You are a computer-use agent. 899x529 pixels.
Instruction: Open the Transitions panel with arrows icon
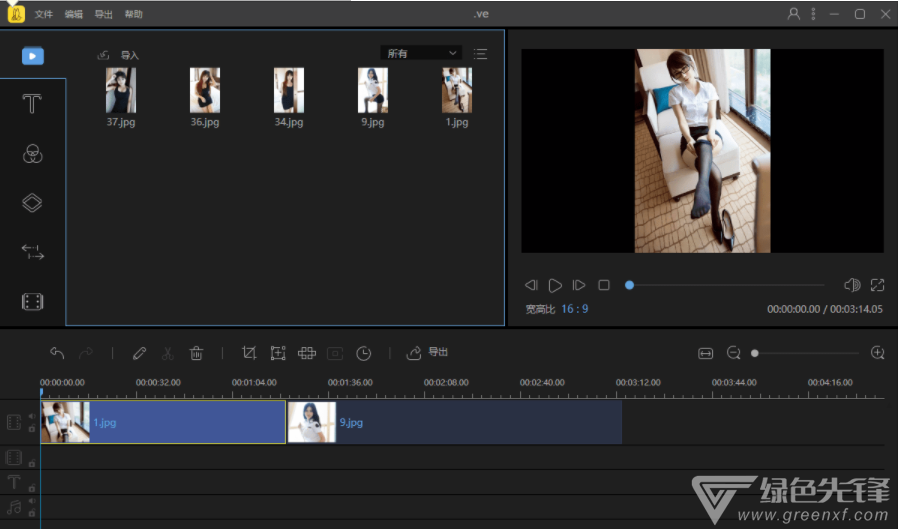tap(32, 252)
